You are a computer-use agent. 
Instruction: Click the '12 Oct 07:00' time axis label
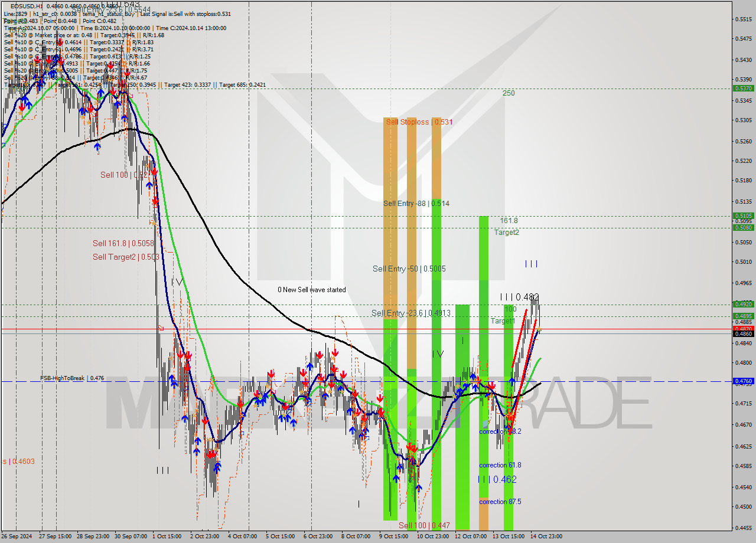coord(471,537)
